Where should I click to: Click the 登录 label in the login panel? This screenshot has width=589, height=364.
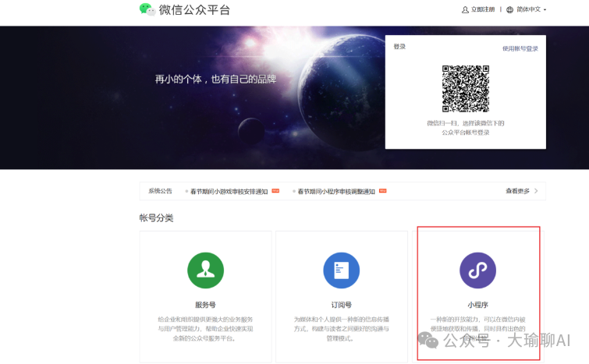(x=399, y=47)
